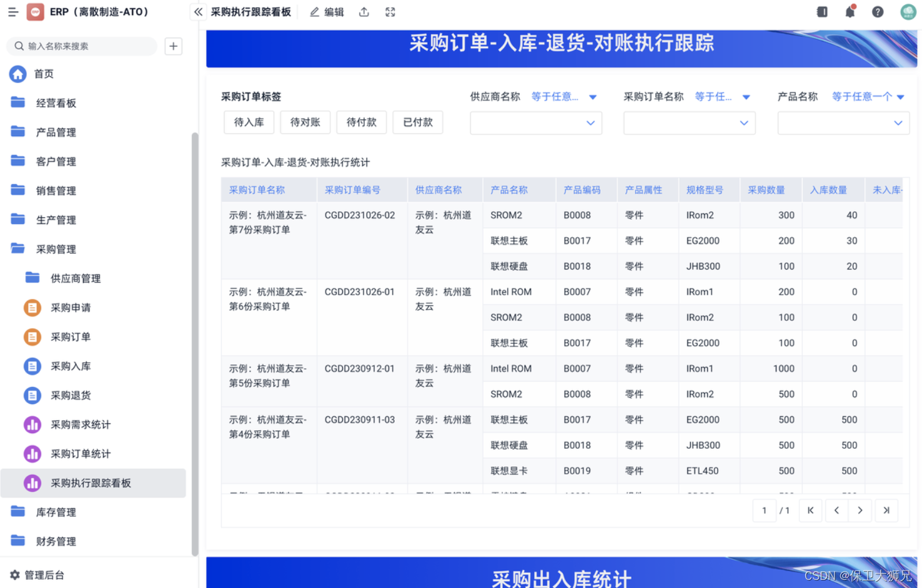922x588 pixels.
Task: Click the plus button beside search
Action: 174,46
